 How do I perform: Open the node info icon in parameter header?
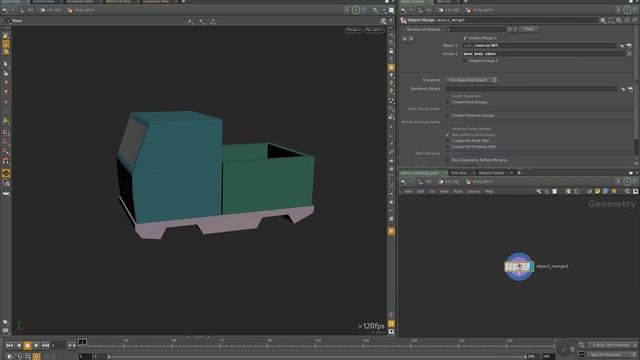click(x=627, y=20)
